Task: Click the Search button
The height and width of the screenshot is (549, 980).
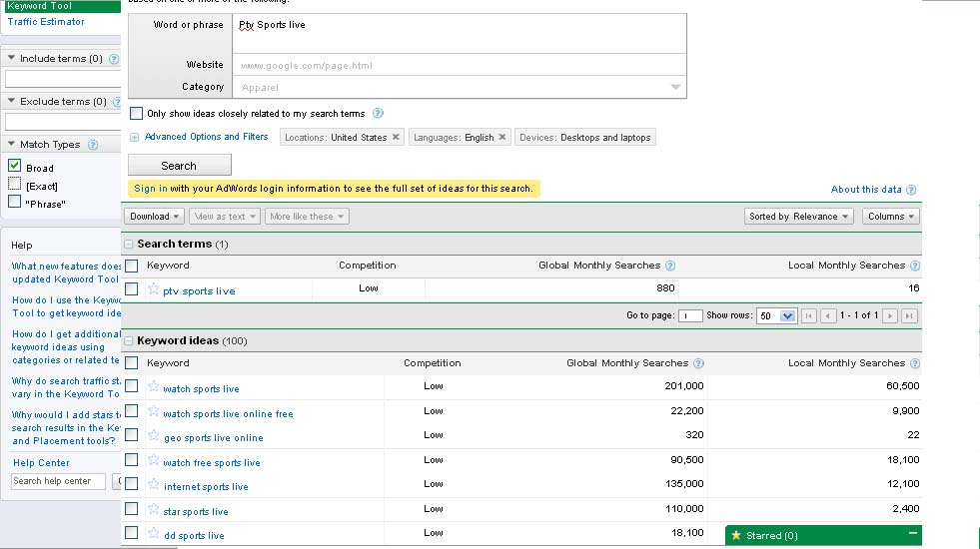Action: click(x=180, y=166)
